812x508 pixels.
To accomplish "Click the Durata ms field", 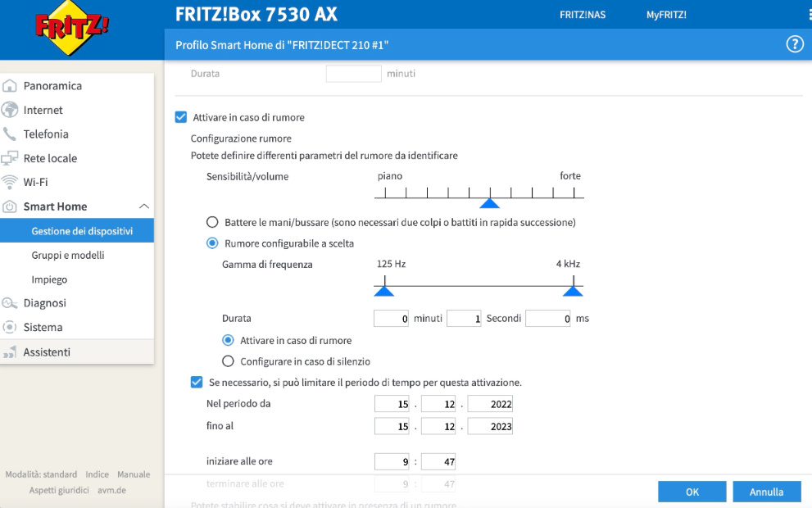I will click(x=548, y=319).
